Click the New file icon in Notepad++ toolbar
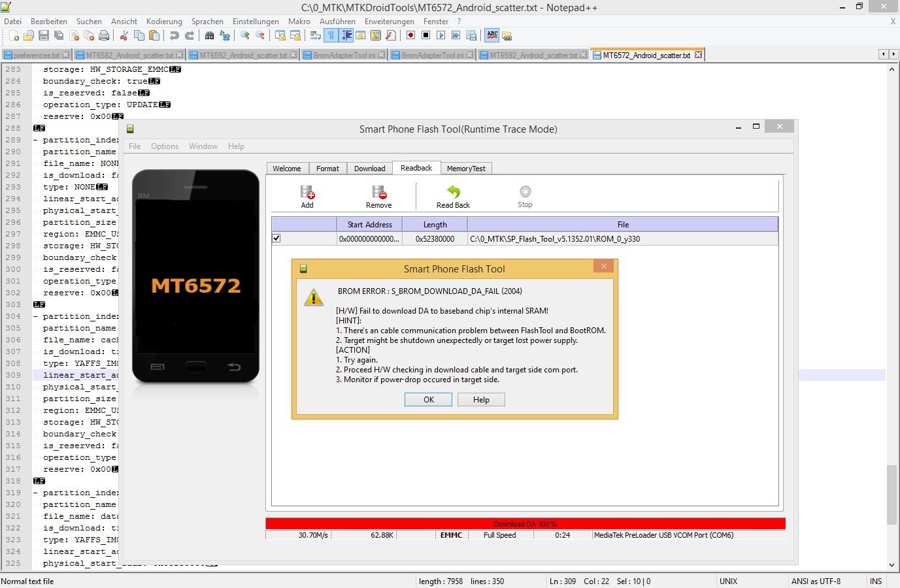 pyautogui.click(x=14, y=35)
